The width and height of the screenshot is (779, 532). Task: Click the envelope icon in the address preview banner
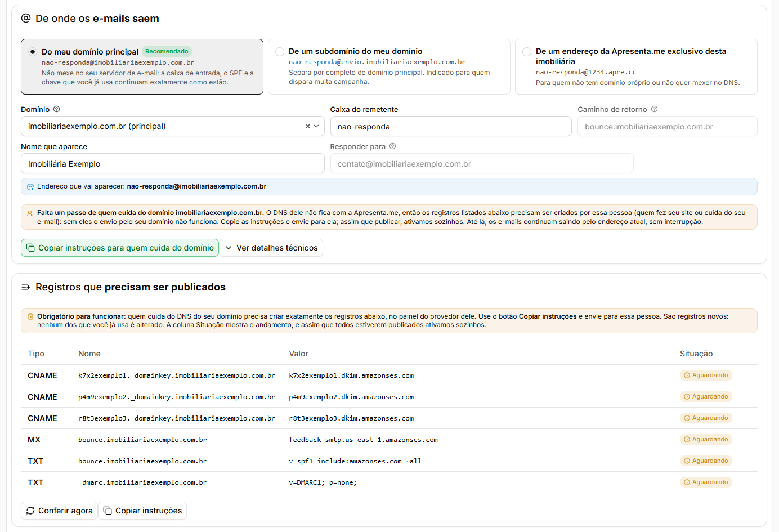click(30, 187)
